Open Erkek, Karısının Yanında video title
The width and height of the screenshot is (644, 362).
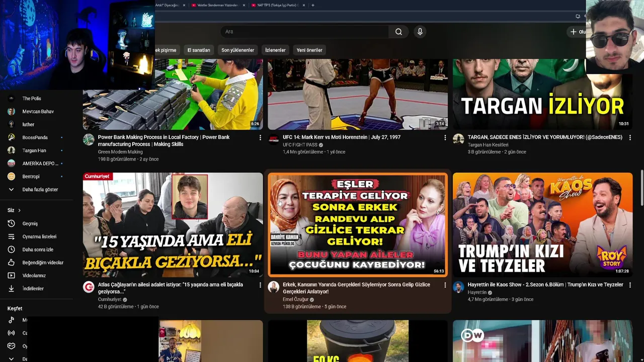tap(356, 288)
